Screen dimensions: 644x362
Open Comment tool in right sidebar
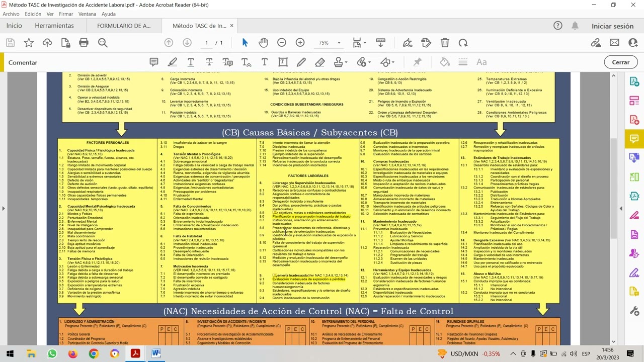[x=634, y=139]
